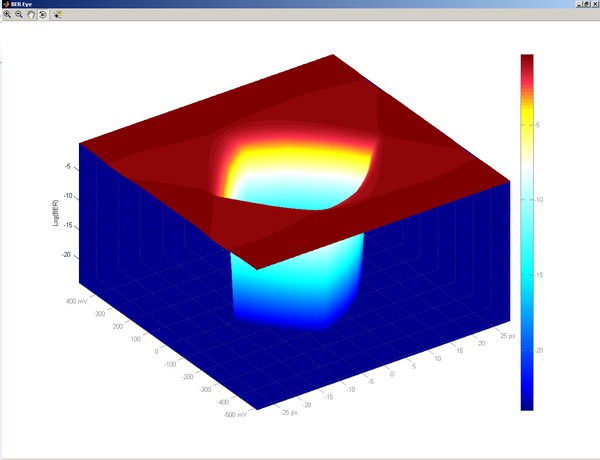Activate the Data Cursor tool
The height and width of the screenshot is (460, 600).
pos(57,15)
